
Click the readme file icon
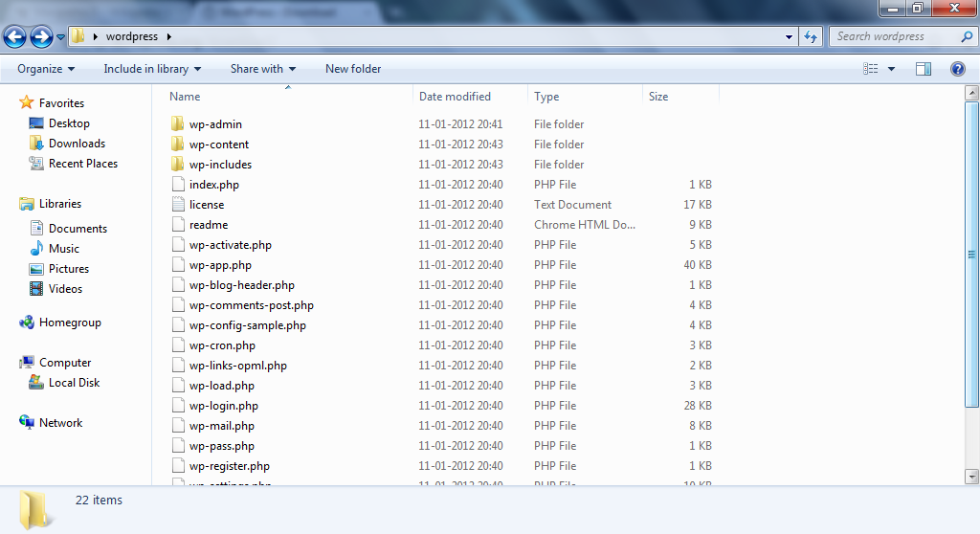pyautogui.click(x=178, y=225)
